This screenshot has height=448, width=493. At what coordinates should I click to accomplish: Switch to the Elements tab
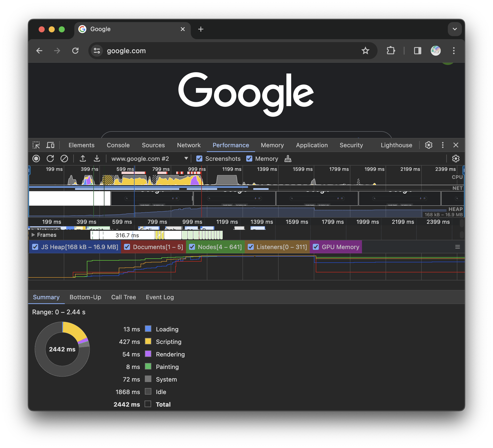pyautogui.click(x=82, y=145)
